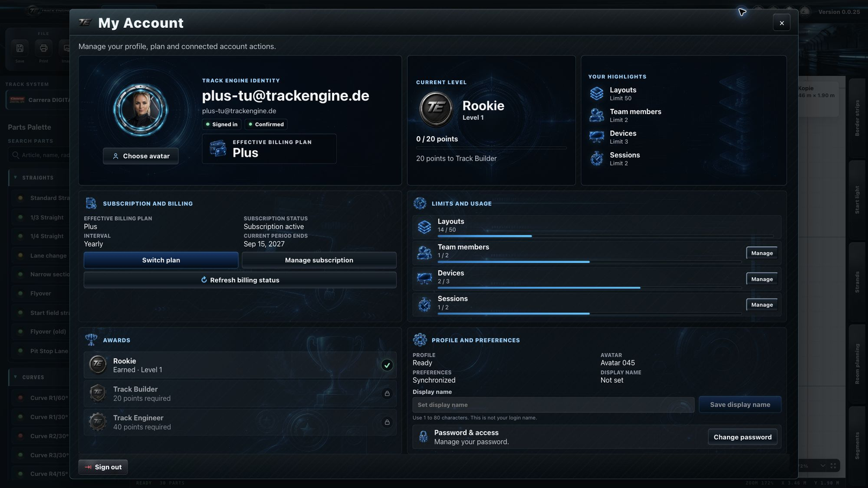The height and width of the screenshot is (488, 868).
Task: Manage Team members limit
Action: pos(762,253)
